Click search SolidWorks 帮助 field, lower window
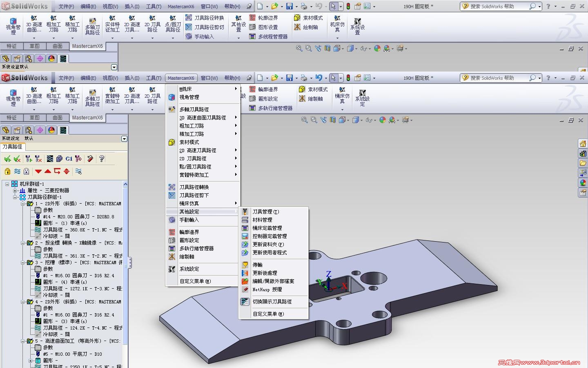This screenshot has width=588, height=368. tap(501, 78)
